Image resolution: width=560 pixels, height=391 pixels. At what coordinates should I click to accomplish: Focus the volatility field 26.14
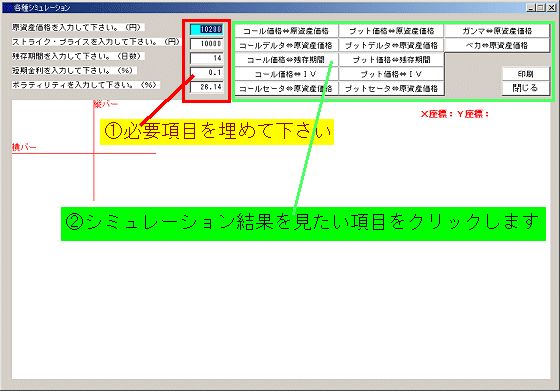tap(206, 87)
